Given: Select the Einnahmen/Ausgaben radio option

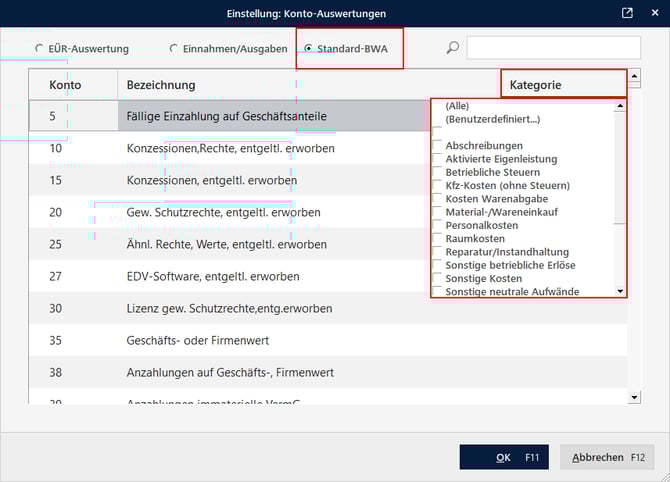Looking at the screenshot, I should point(173,49).
